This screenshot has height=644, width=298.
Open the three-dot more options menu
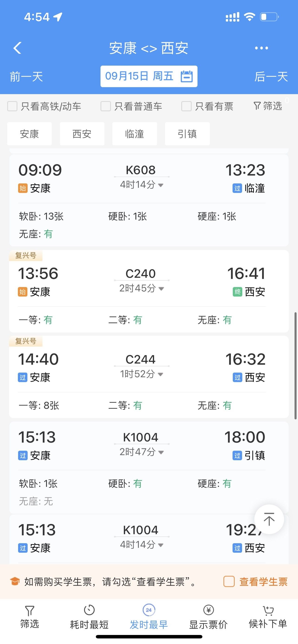click(x=261, y=48)
